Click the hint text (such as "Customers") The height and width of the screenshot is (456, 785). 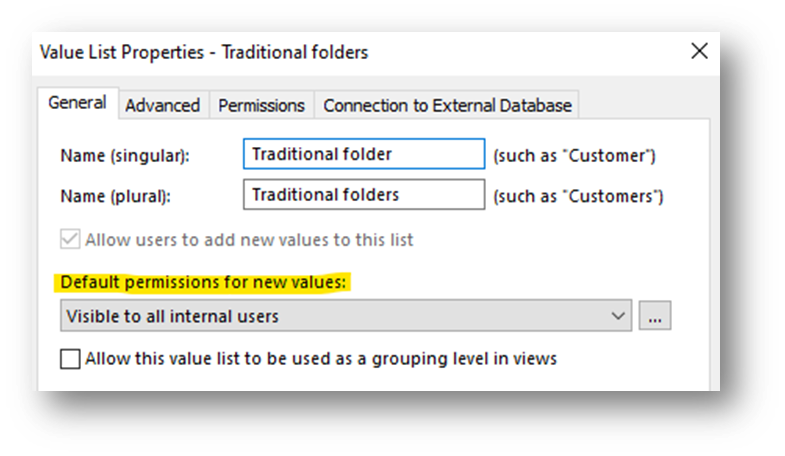[578, 196]
